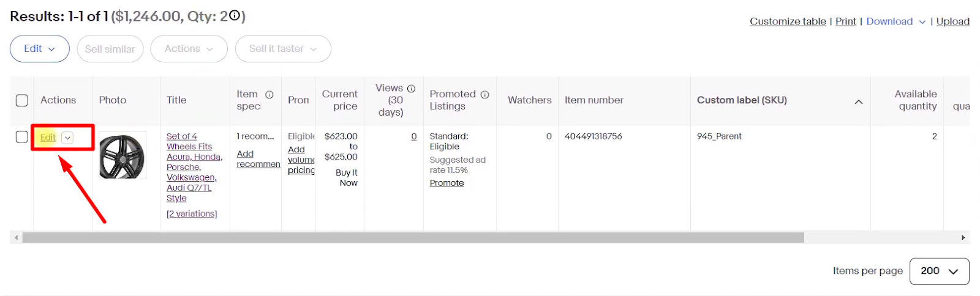Screen dimensions: 980x296
Task: Open the Items per page 200 selector
Action: coord(940,271)
